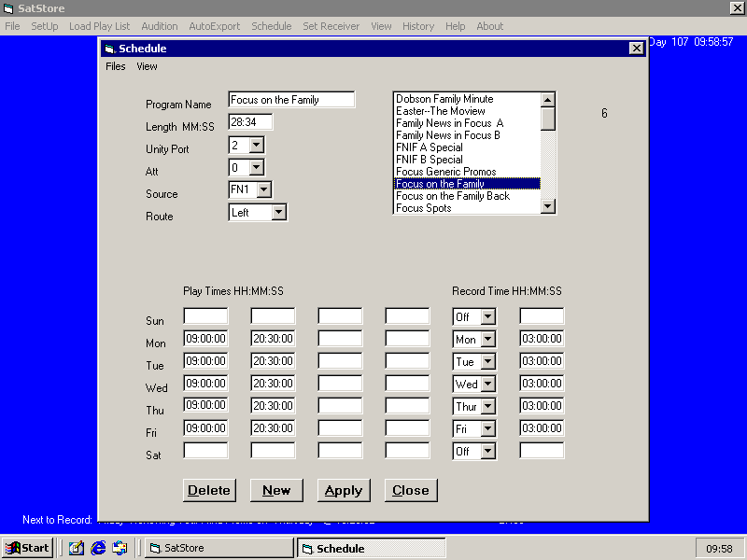Open the Fri record day dropdown
Image resolution: width=747 pixels, height=560 pixels.
(x=487, y=428)
